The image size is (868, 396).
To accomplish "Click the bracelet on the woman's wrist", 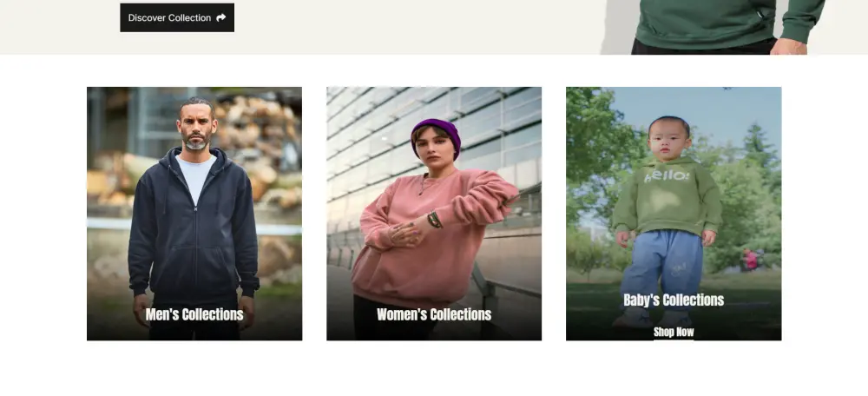I will pyautogui.click(x=434, y=220).
